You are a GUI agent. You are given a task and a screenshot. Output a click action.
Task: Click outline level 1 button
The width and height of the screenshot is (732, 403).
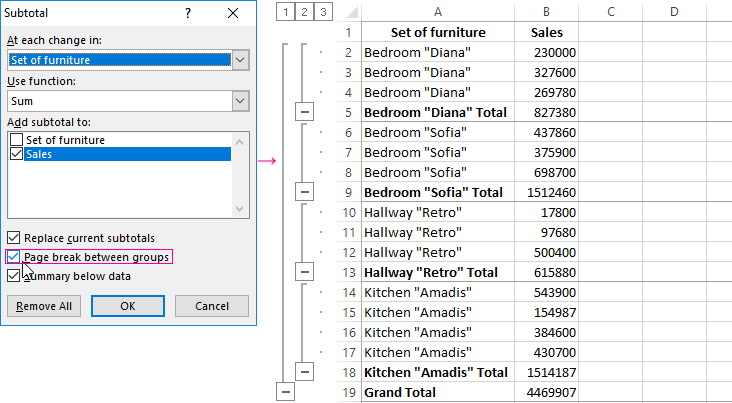point(285,12)
